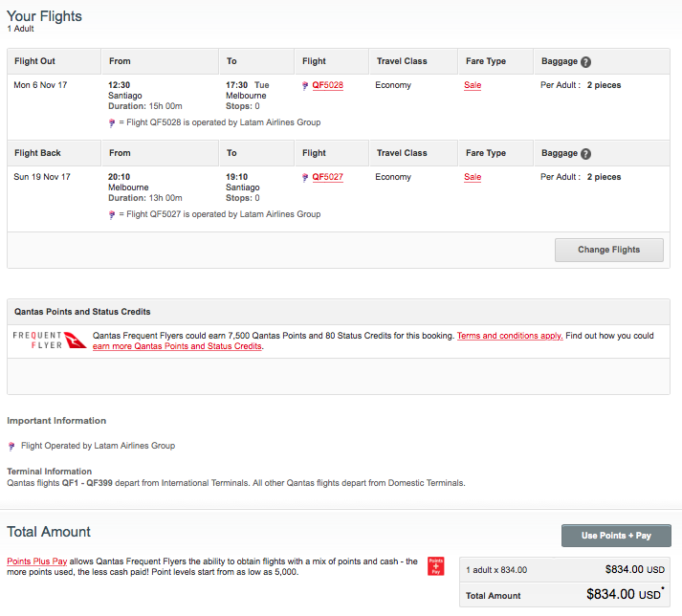Viewport: 682px width, 616px height.
Task: Click the Use Points + Pay button
Action: pyautogui.click(x=616, y=536)
